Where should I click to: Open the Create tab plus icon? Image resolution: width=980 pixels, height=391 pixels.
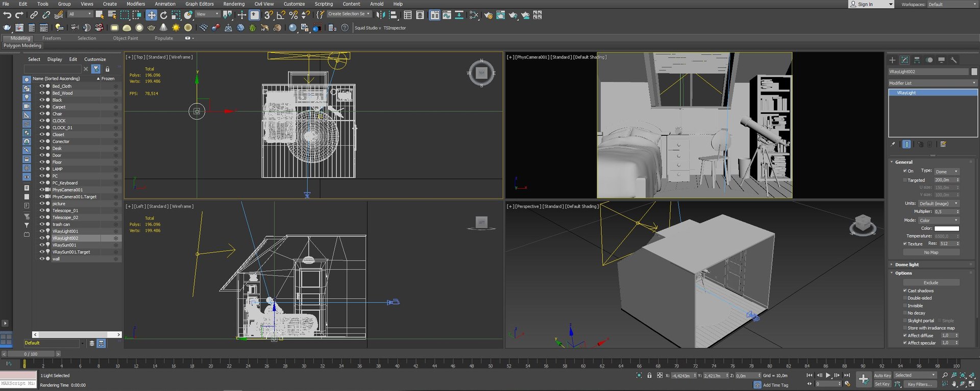point(892,60)
